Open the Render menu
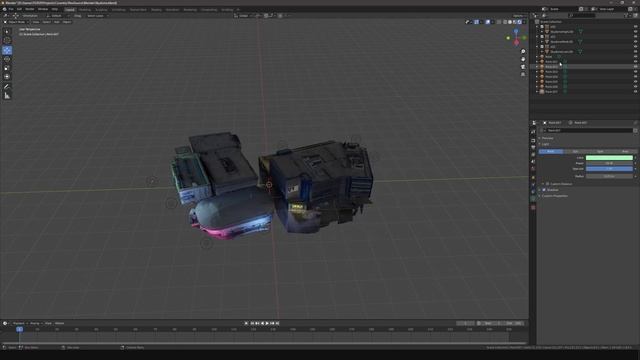 (x=30, y=9)
